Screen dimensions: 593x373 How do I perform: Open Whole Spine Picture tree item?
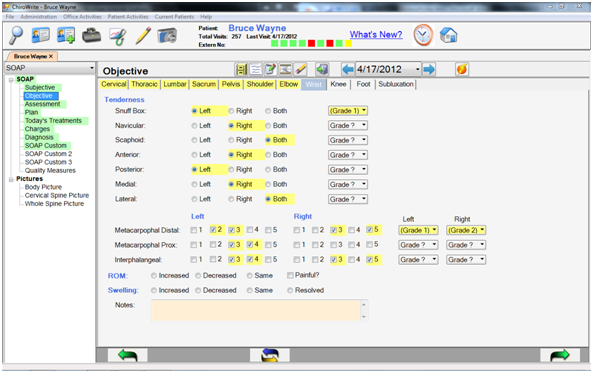[54, 204]
